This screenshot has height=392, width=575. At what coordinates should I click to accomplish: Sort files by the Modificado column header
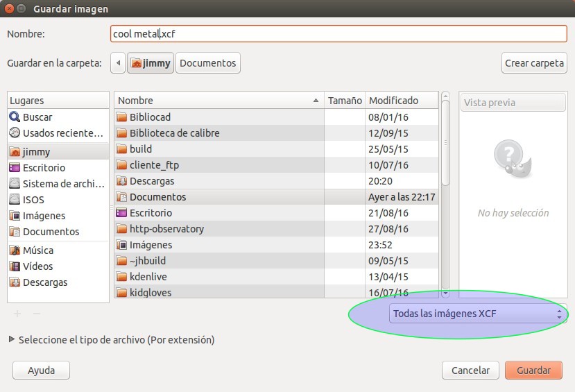(x=394, y=101)
